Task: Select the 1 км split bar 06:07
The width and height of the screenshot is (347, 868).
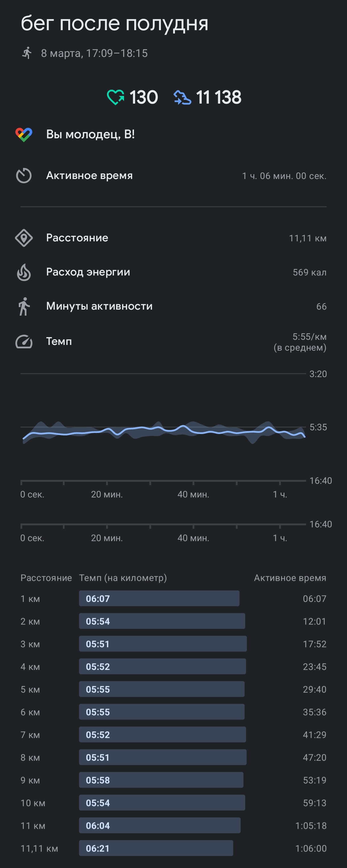Action: 159,598
